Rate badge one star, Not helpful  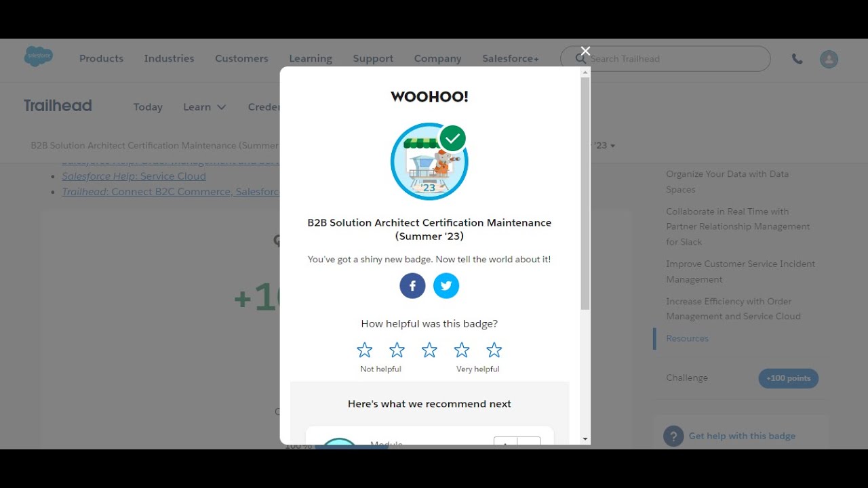click(x=365, y=350)
